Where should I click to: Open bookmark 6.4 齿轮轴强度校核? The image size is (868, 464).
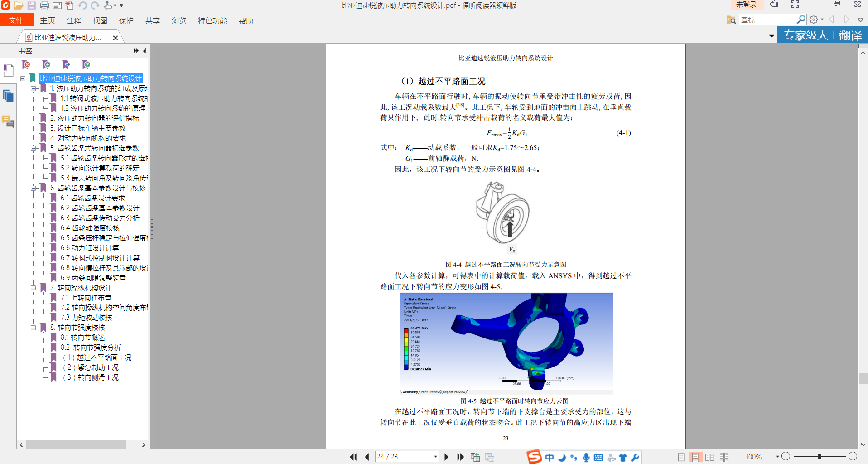click(x=90, y=228)
